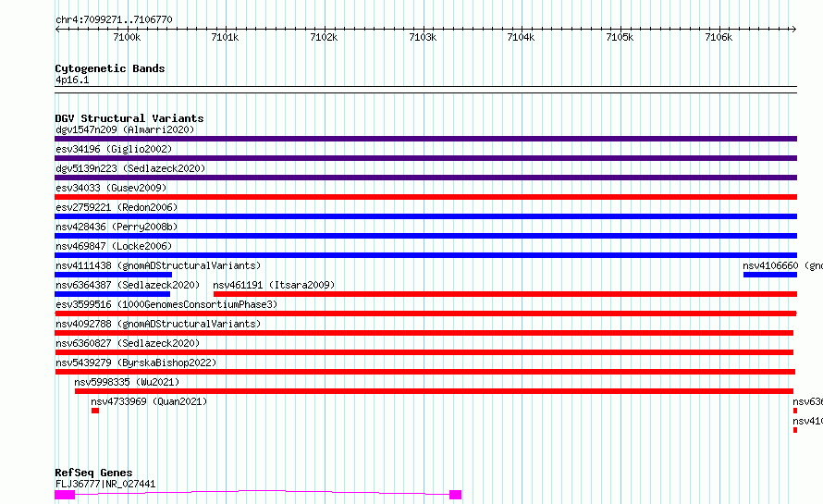Select the purple bar for dgv1547n209
Image resolution: width=823 pixels, height=504 pixels.
pos(425,139)
